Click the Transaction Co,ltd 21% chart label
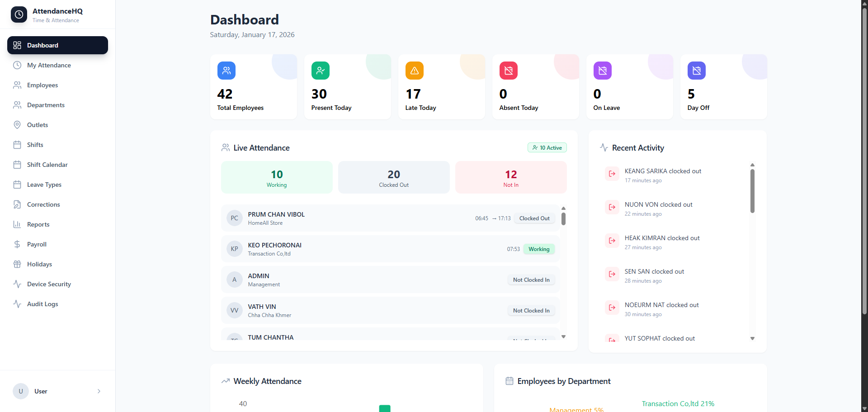This screenshot has width=868, height=412. pos(678,404)
